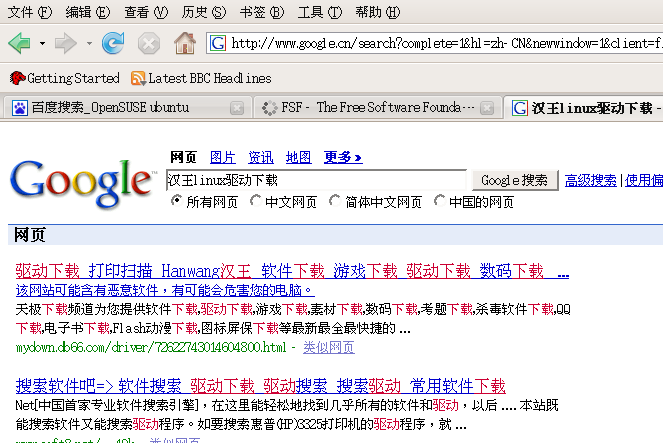Click 类似网页 beside mydown.db66.com result

coord(329,347)
